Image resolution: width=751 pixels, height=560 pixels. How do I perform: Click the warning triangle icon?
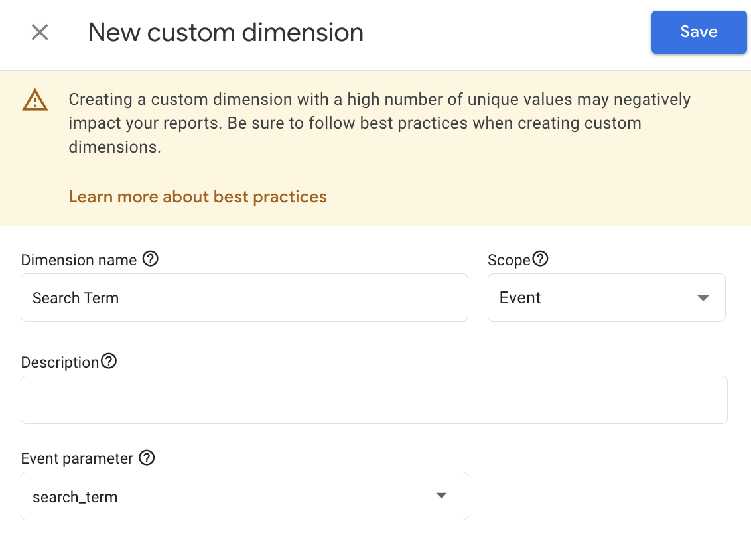(x=34, y=101)
